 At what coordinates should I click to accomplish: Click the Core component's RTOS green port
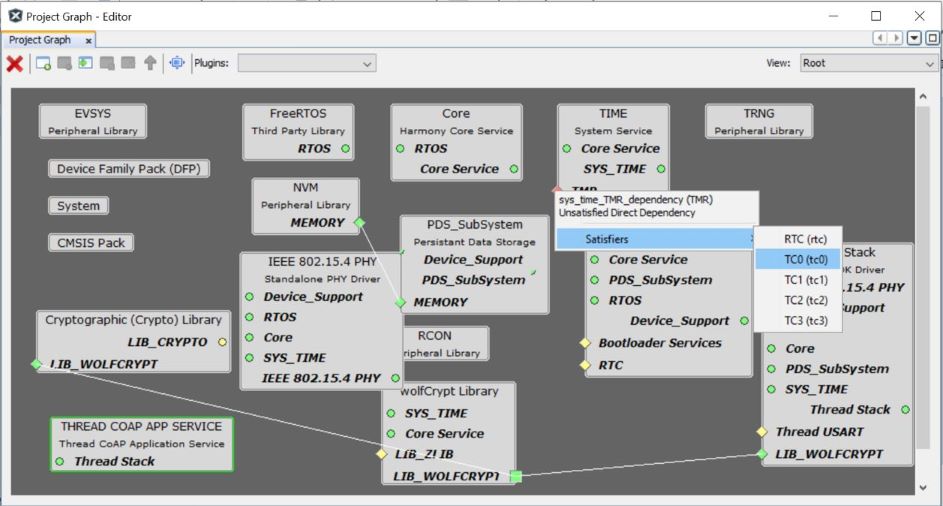401,149
